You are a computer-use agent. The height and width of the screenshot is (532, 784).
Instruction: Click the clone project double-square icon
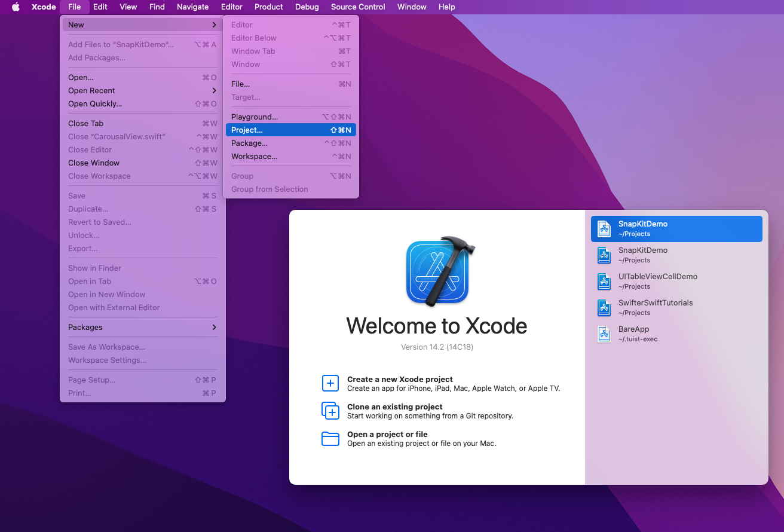coord(330,411)
